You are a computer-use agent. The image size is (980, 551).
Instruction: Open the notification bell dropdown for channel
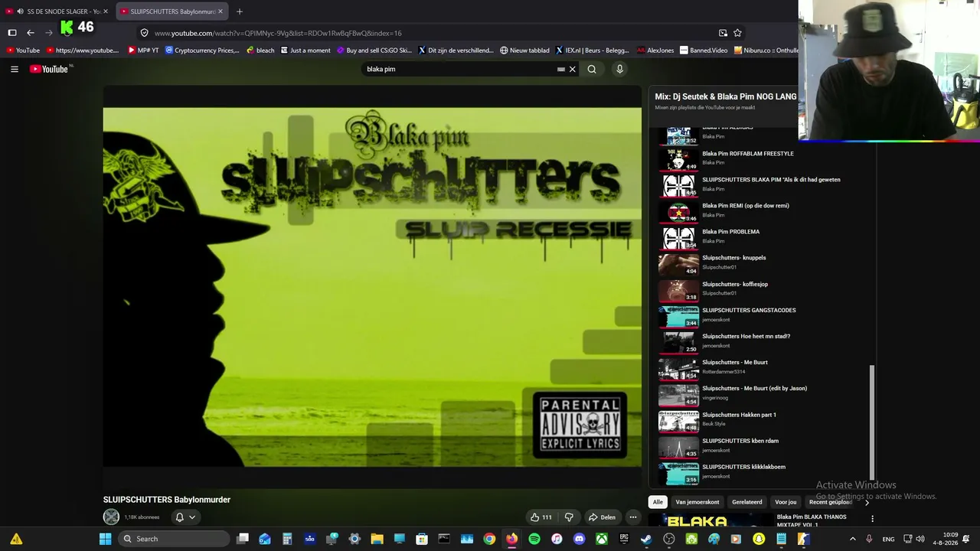[x=185, y=517]
